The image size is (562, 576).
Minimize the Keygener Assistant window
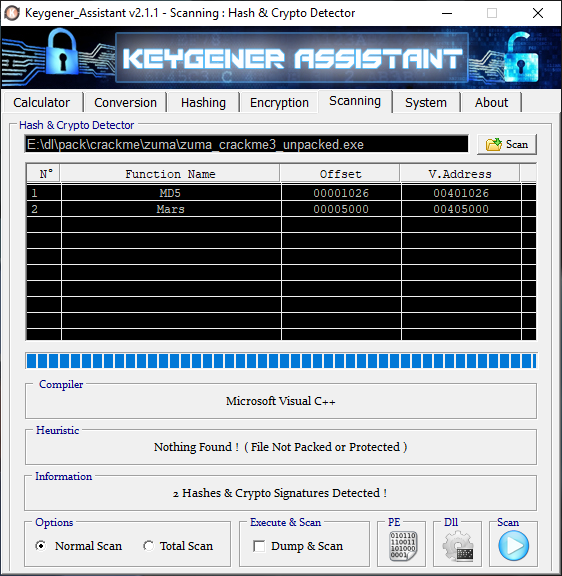click(x=447, y=13)
